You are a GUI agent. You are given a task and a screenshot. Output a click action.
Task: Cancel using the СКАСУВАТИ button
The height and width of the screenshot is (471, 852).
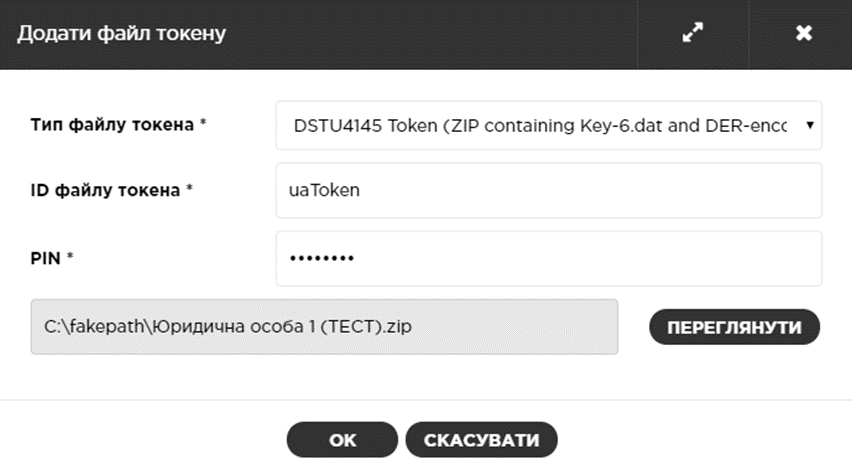pyautogui.click(x=481, y=440)
